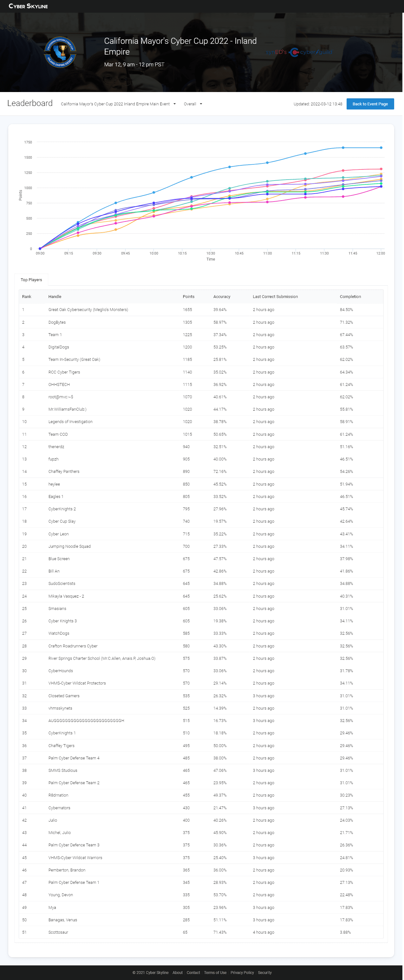Viewport: 404px width, 980px height.
Task: Expand the Overall filter dropdown
Action: click(193, 104)
